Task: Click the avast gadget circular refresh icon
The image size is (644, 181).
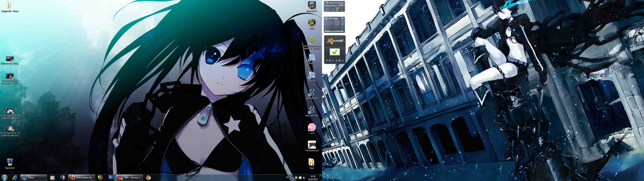Action: (333, 61)
